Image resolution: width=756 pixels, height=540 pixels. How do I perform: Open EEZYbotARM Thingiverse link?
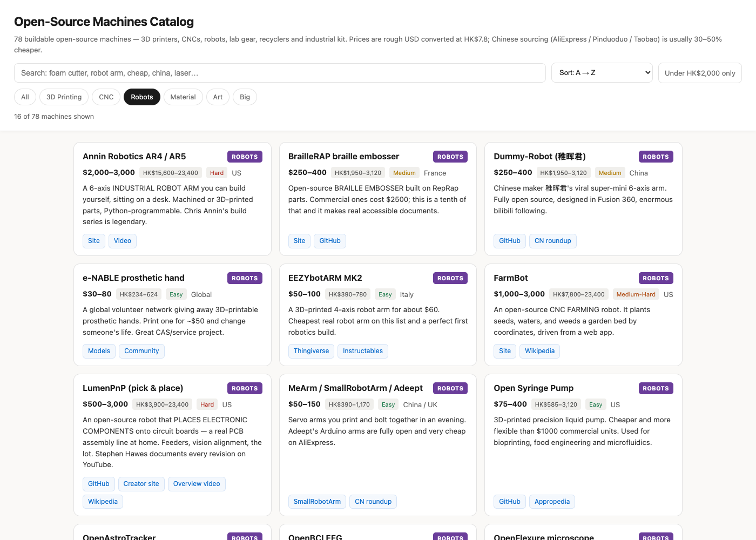311,351
